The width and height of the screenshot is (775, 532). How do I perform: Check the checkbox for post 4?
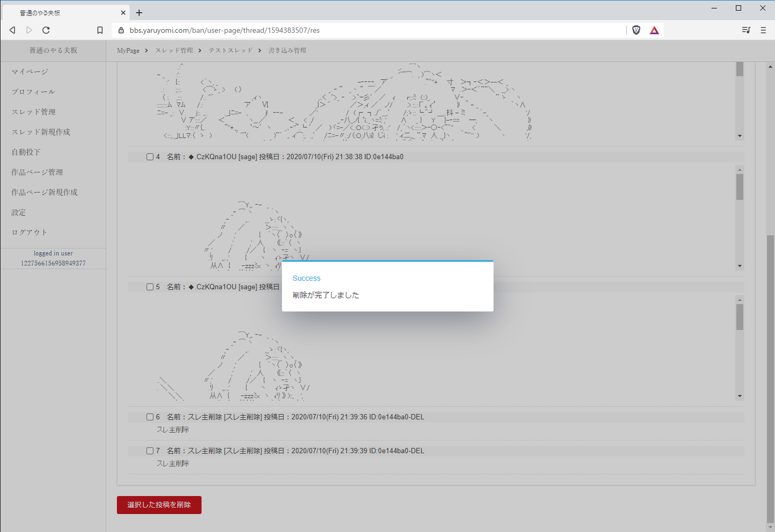point(150,157)
